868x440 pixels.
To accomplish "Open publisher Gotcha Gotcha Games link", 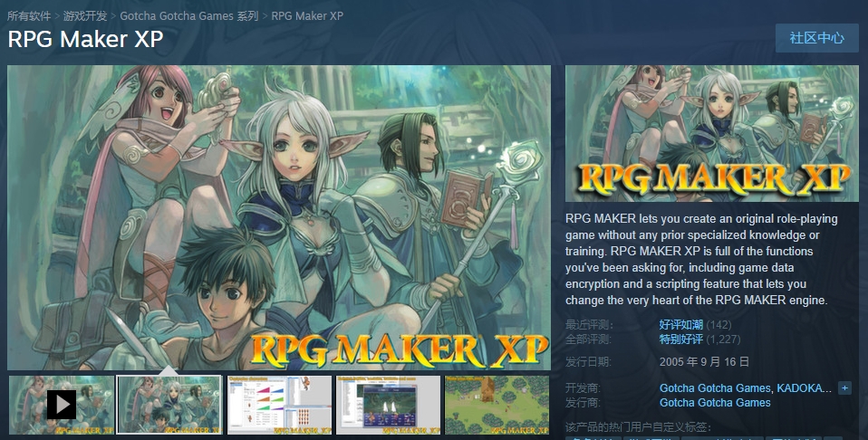I will 715,402.
